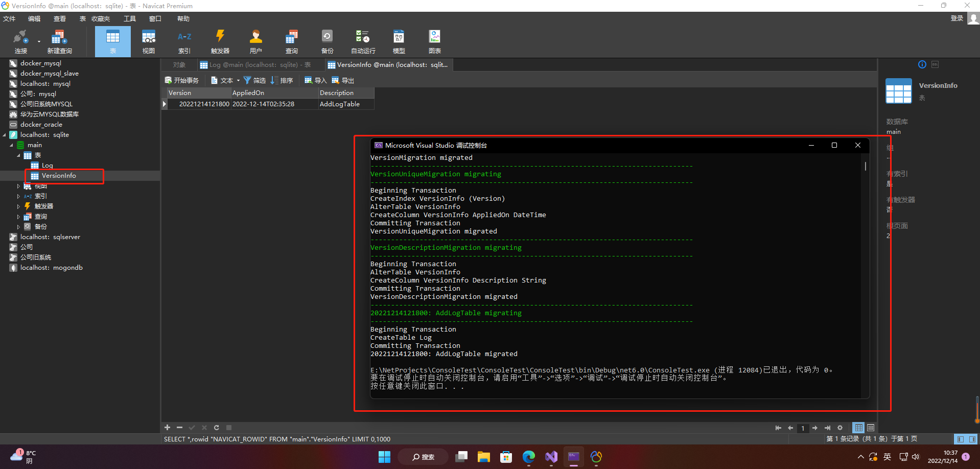Open Microsoft Edge from the taskbar
Screen dimensions: 980x469
(x=529, y=457)
